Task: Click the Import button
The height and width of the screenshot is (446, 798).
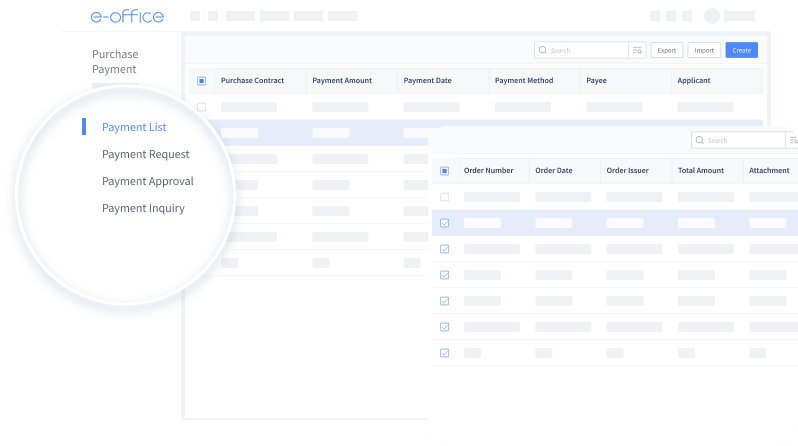Action: pos(704,50)
